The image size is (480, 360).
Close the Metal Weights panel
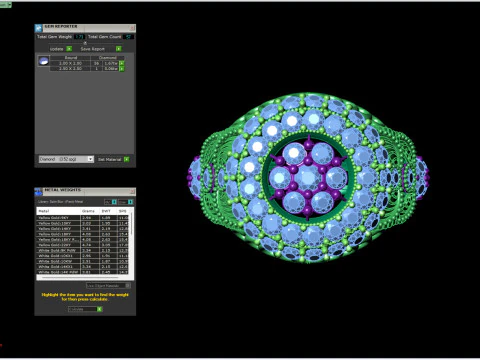132,192
